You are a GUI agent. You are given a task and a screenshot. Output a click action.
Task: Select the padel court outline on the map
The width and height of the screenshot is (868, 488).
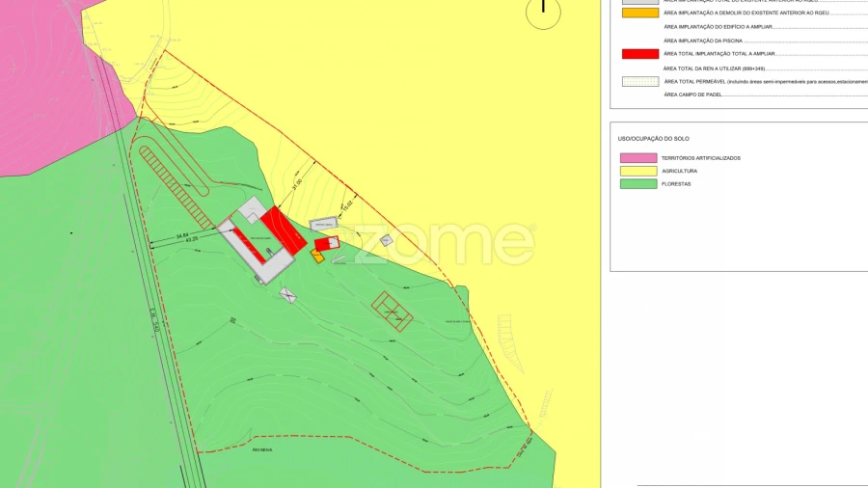pos(393,311)
